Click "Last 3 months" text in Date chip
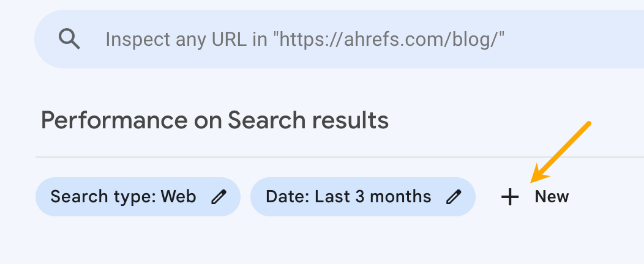 click(x=373, y=197)
